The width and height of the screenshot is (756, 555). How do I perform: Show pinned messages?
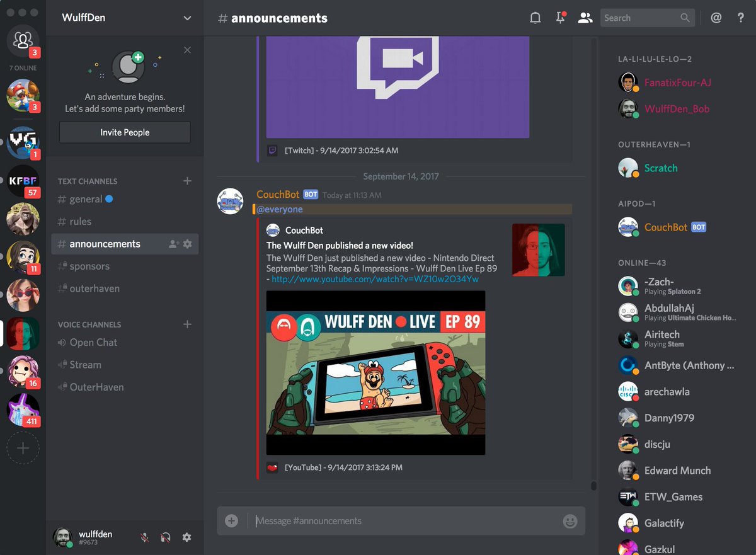coord(560,18)
